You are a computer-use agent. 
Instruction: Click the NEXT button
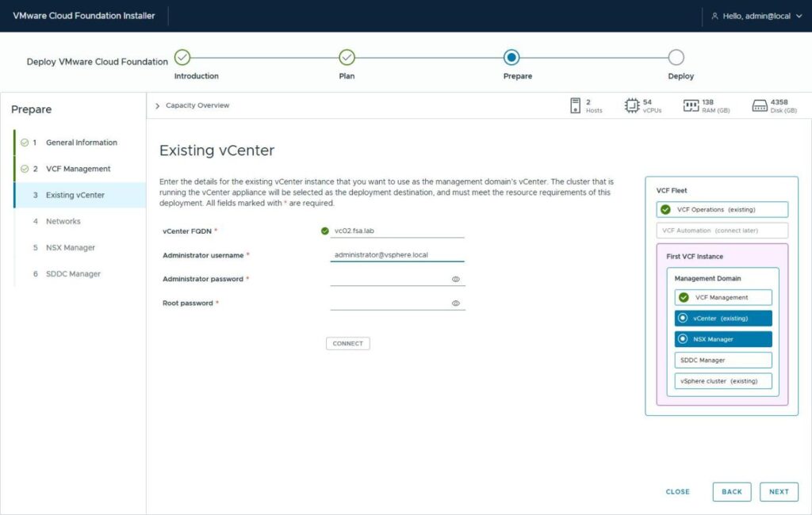[779, 492]
